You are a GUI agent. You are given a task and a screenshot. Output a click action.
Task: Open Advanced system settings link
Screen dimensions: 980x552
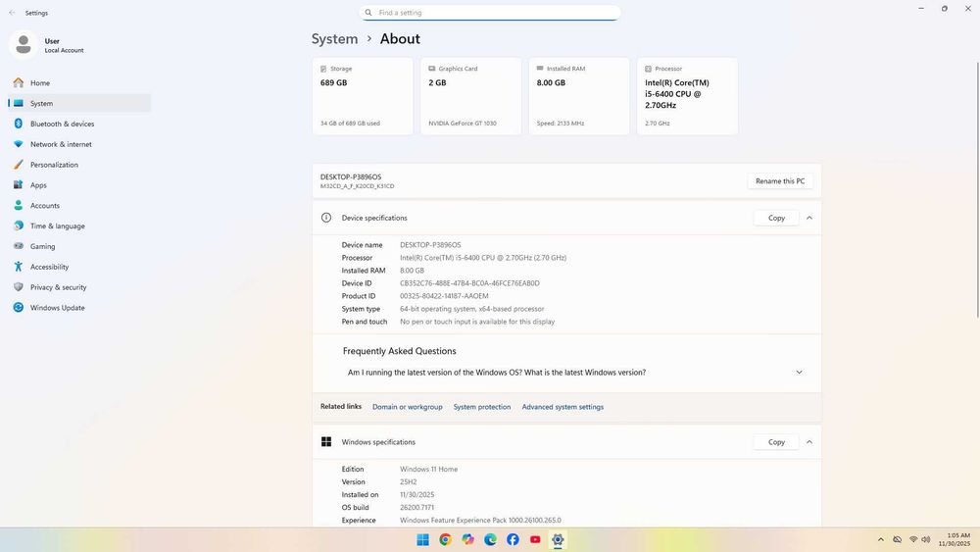click(563, 407)
